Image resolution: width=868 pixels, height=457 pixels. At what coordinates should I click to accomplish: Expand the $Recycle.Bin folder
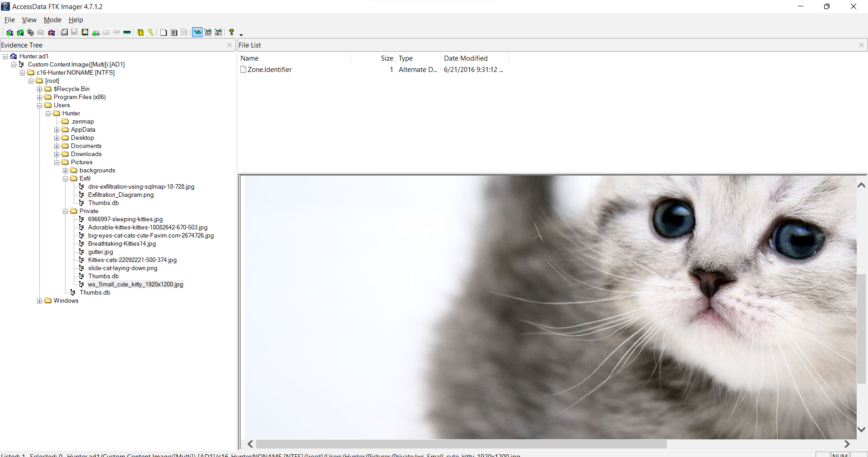[x=40, y=89]
